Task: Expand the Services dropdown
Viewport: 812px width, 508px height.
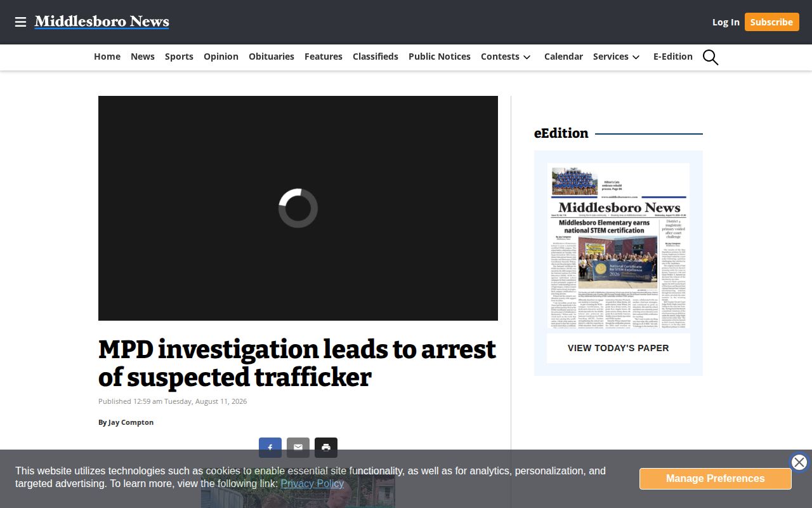Action: (x=617, y=57)
